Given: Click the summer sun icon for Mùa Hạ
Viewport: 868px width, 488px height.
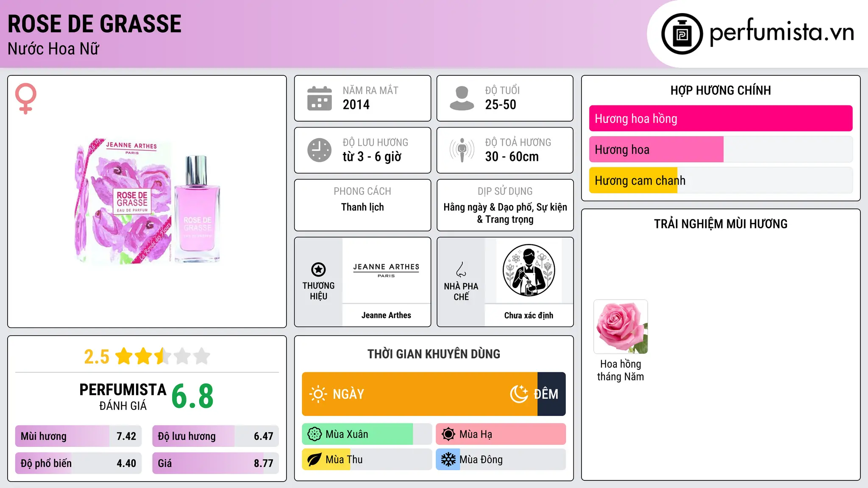Looking at the screenshot, I should coord(448,434).
